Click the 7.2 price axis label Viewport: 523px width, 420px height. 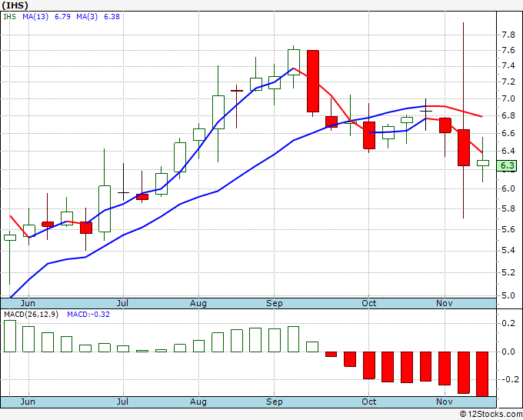(x=508, y=82)
